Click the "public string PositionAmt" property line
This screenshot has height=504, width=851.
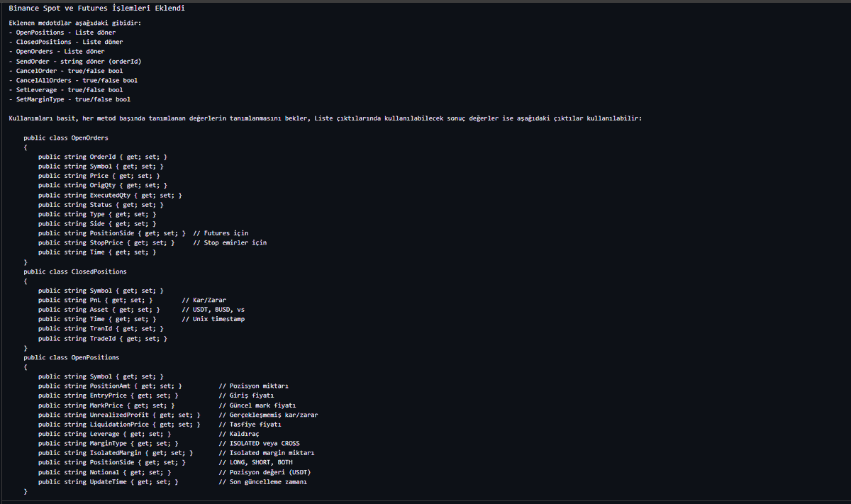point(110,386)
